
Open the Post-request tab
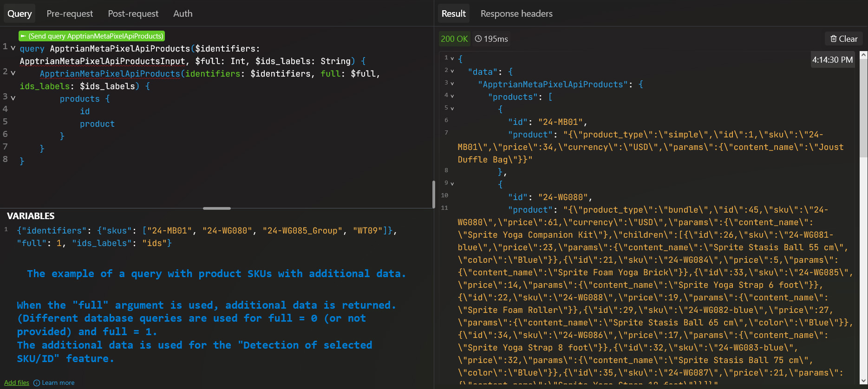coord(133,13)
